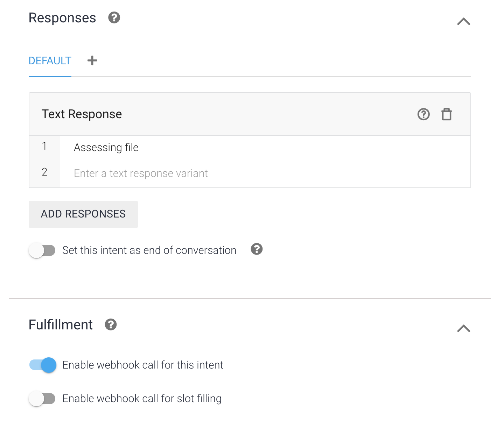Collapse the Fulfillment section chevron
The image size is (504, 421).
(463, 328)
